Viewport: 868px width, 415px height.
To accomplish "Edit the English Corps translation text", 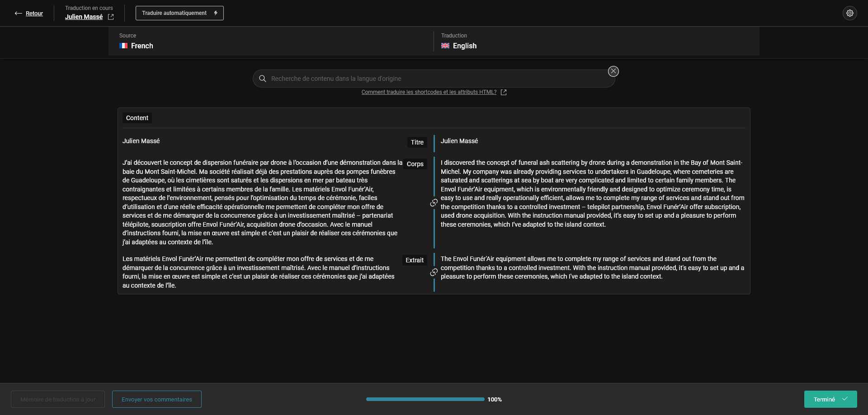I will click(x=592, y=193).
